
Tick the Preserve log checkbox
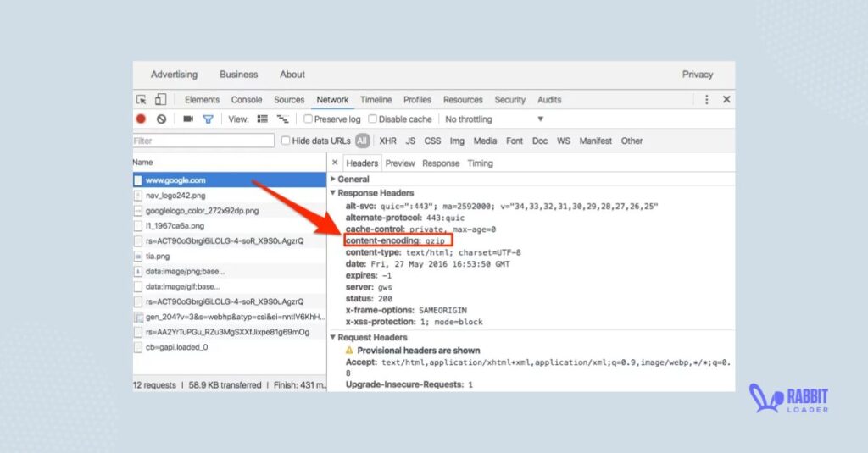click(x=309, y=119)
